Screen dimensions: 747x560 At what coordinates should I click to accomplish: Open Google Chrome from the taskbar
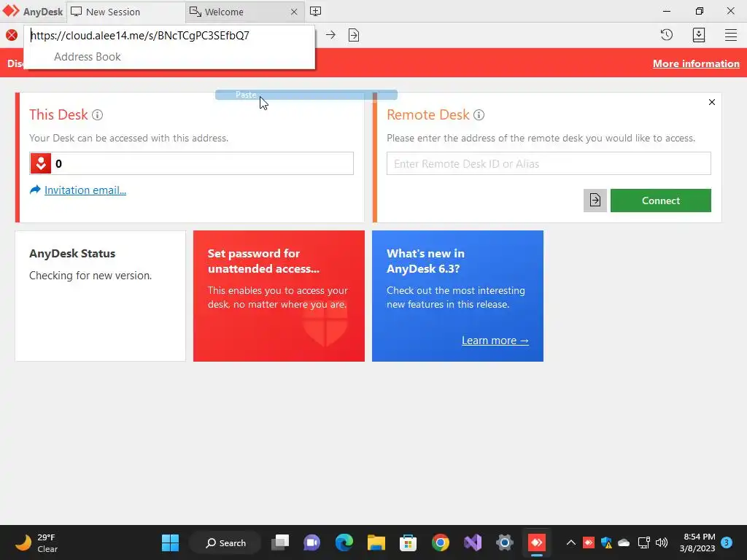pos(440,542)
